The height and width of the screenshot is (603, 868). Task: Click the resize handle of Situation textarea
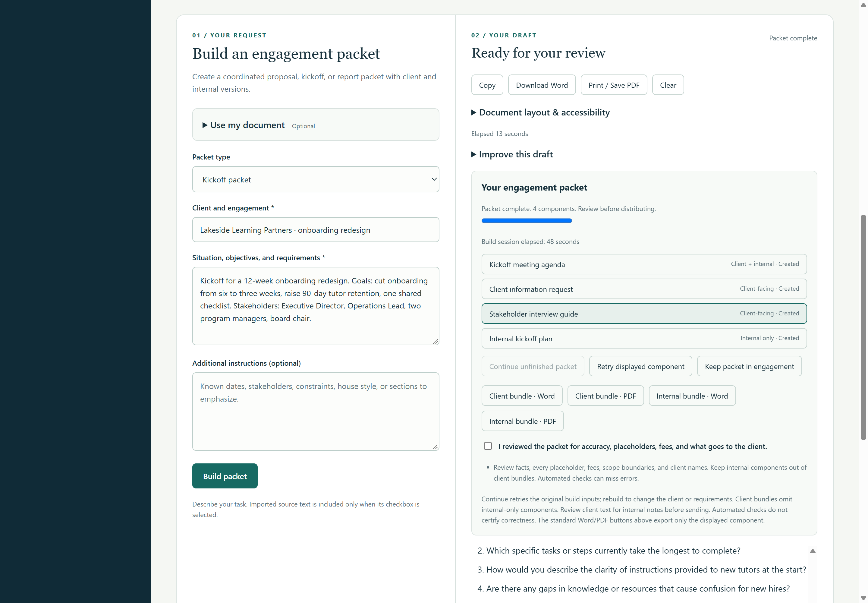tap(435, 341)
